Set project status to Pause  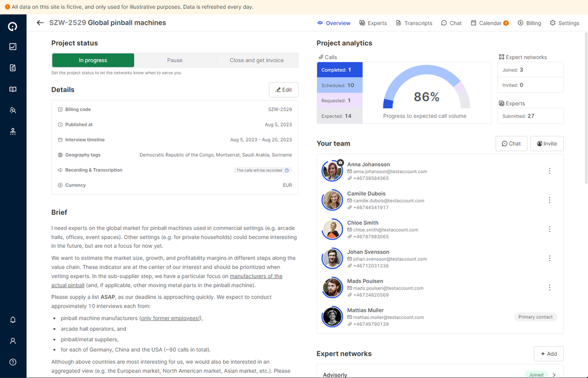pyautogui.click(x=175, y=60)
